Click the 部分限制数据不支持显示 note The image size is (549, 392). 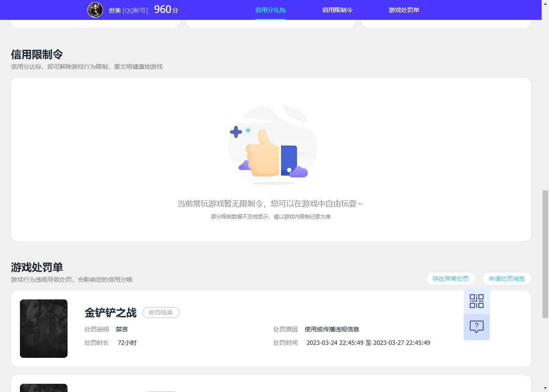pos(271,216)
